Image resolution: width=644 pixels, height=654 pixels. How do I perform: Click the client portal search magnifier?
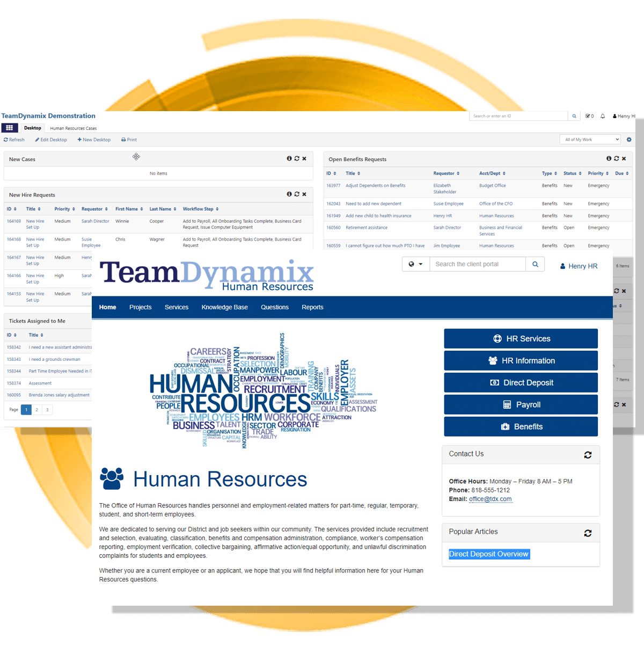point(535,264)
